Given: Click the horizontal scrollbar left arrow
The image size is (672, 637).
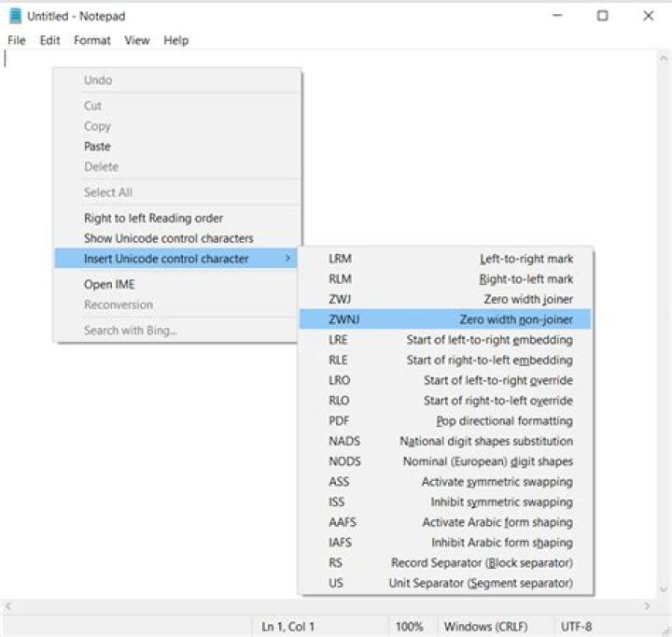Looking at the screenshot, I should (x=7, y=605).
